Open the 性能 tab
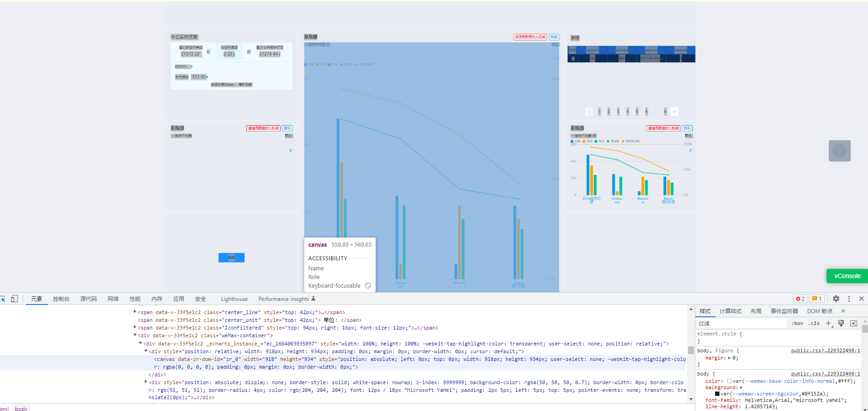Screen dimensions: 868x411 tap(135, 299)
